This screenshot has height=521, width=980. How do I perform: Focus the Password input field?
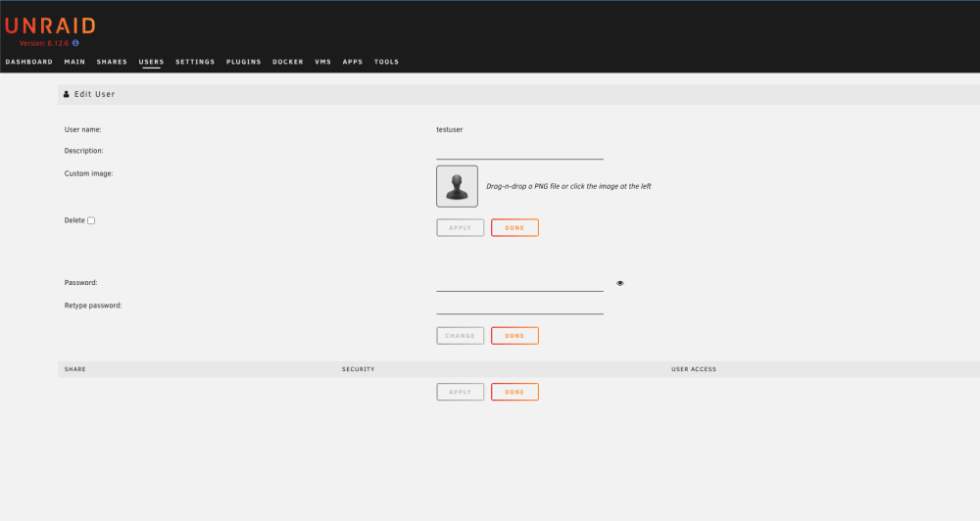point(520,284)
